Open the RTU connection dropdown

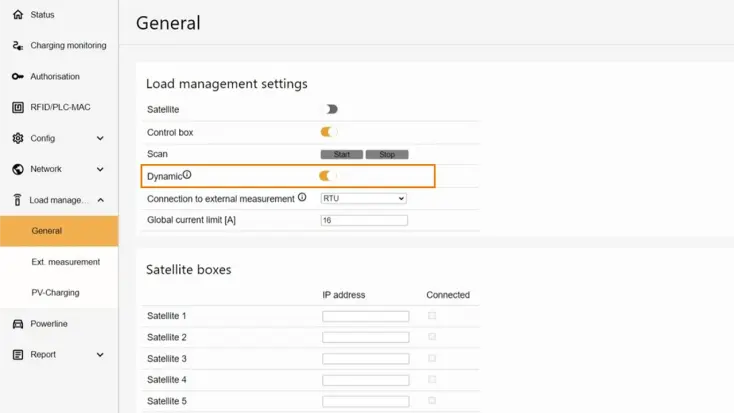click(363, 198)
